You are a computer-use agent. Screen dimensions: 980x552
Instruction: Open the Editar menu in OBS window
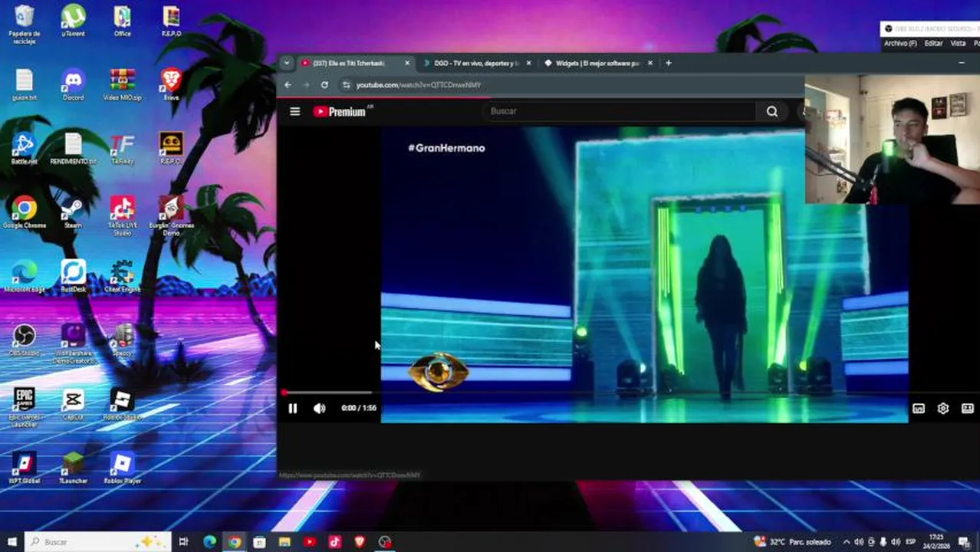point(933,44)
